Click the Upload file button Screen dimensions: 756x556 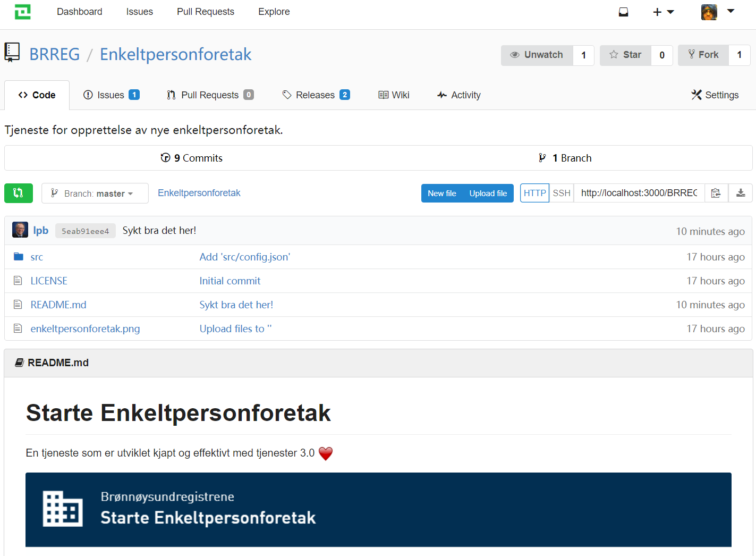click(488, 193)
